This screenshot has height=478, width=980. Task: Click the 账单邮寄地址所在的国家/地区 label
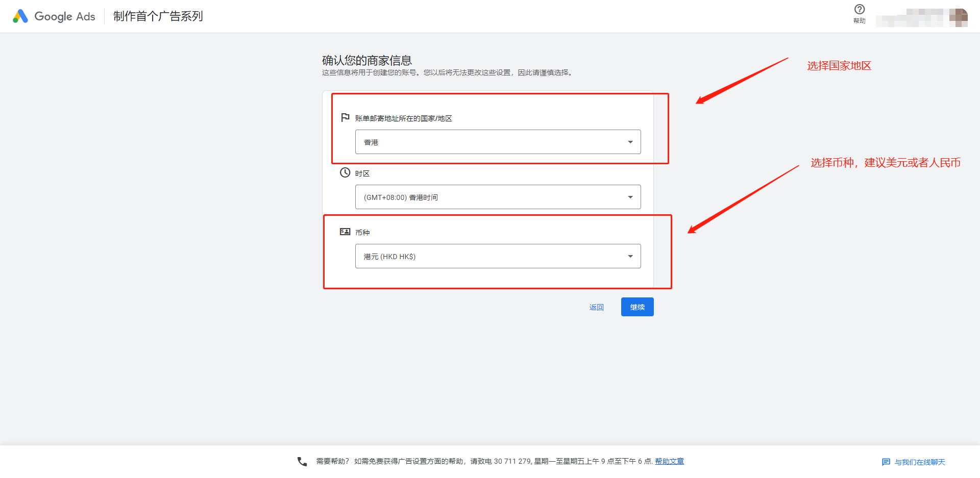403,118
